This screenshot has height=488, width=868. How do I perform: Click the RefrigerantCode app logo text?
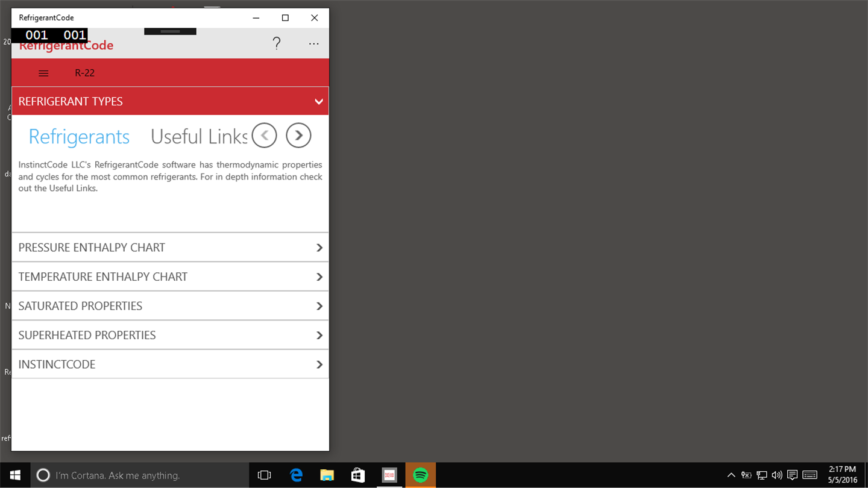[66, 46]
